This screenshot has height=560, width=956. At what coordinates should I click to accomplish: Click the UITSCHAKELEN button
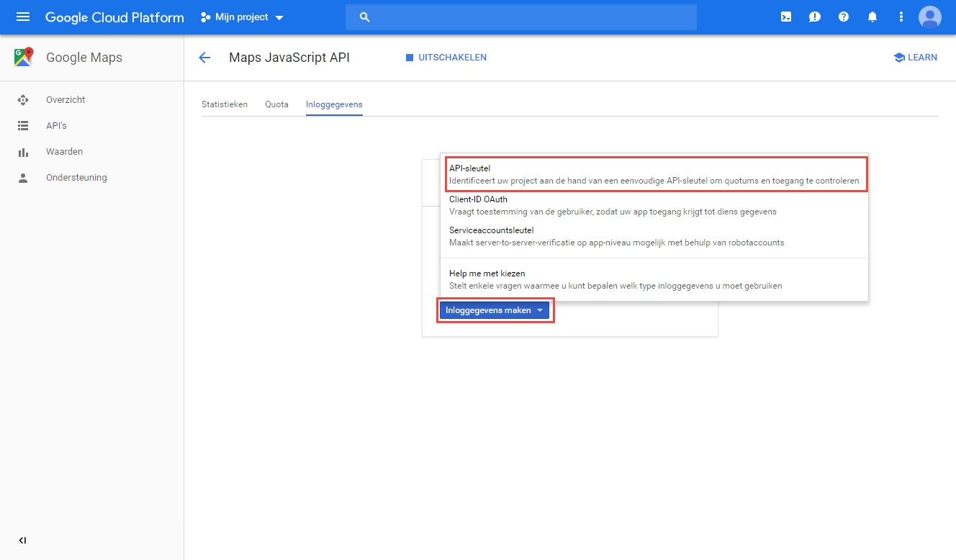coord(446,58)
